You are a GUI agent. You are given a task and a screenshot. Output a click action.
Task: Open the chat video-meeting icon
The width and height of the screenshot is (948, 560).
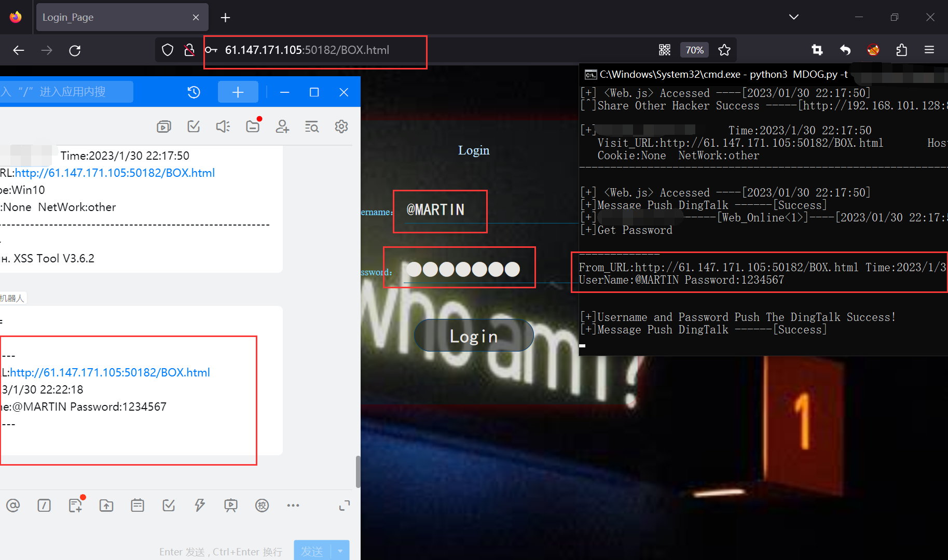point(164,127)
